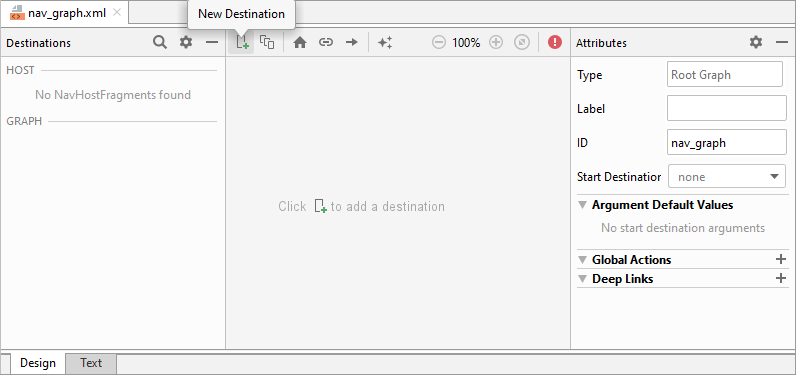This screenshot has width=796, height=375.
Task: Click the zoom in plus icon
Action: [x=496, y=43]
